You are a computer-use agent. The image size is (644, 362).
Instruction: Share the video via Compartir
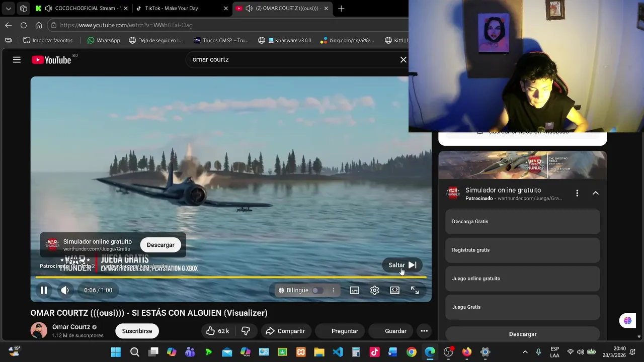285,331
